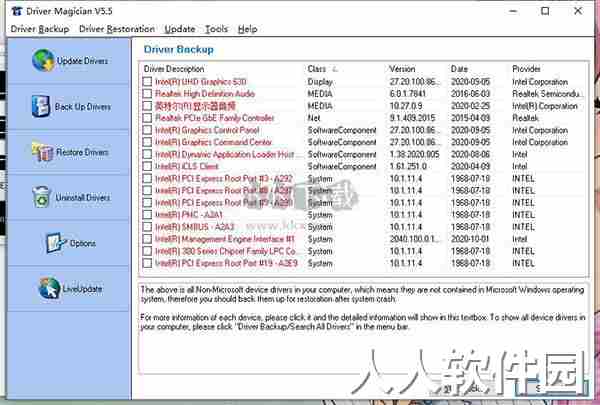Check the Intel(R) iCLS Client checkbox
Viewport: 600px width, 405px height.
147,167
